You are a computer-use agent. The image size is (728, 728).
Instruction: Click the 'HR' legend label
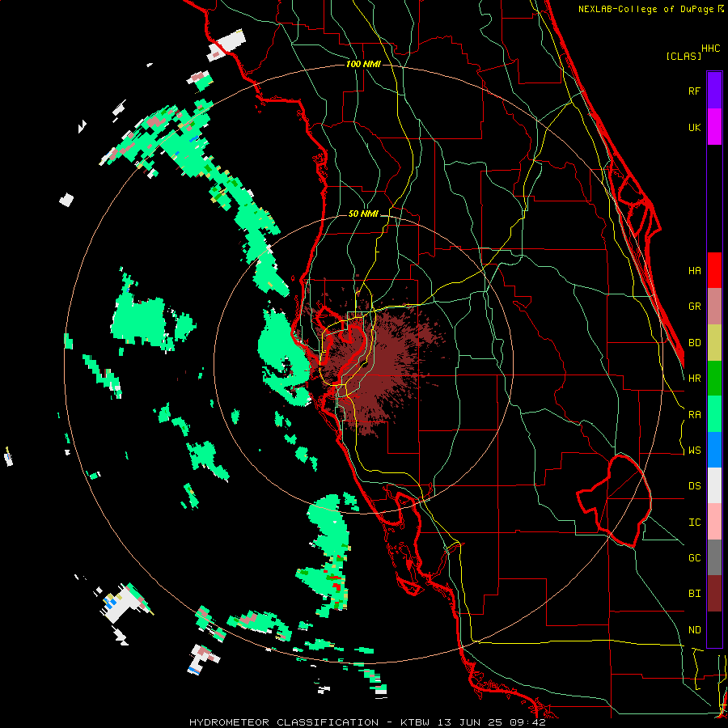(695, 379)
